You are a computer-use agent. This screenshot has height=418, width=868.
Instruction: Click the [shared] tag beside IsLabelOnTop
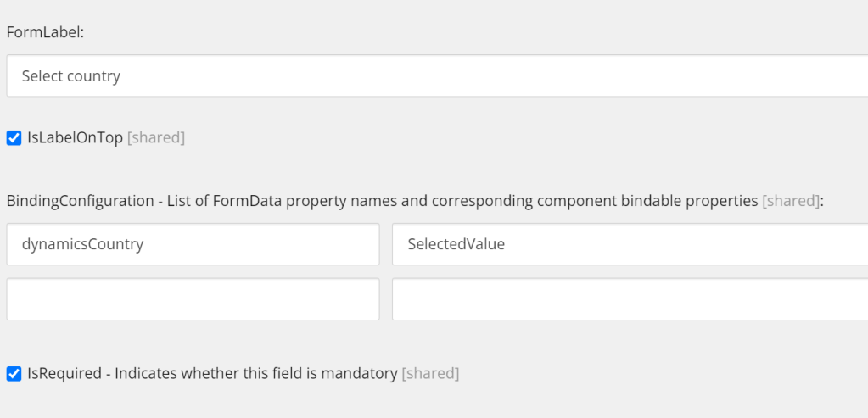[x=155, y=137]
